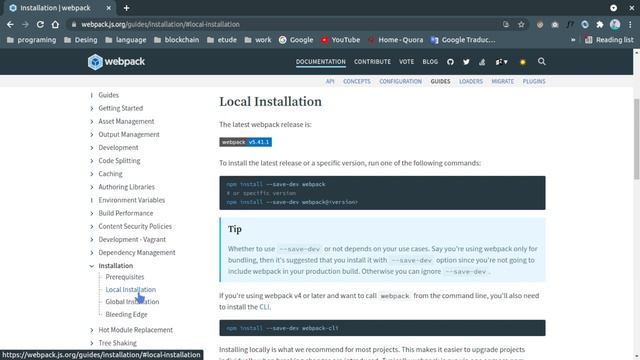Close the Installation | webpack tab
The width and height of the screenshot is (640, 360).
click(x=109, y=8)
